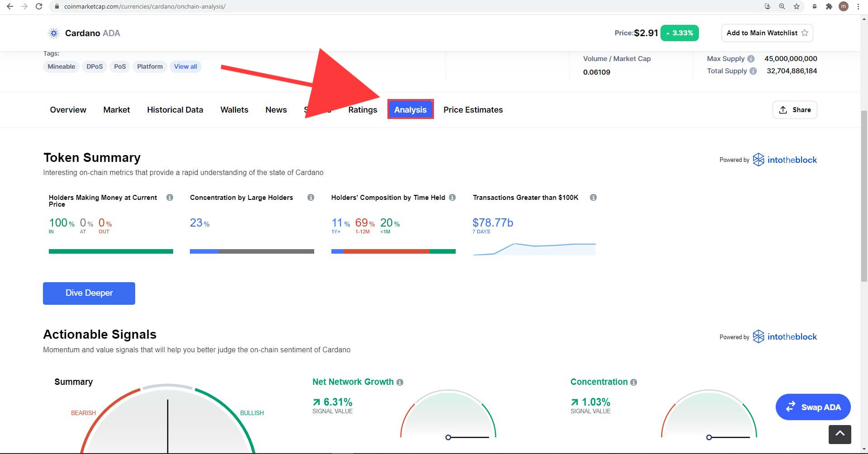The height and width of the screenshot is (454, 868).
Task: Click the 0.06109 Volume / Market Cap value
Action: coord(597,72)
